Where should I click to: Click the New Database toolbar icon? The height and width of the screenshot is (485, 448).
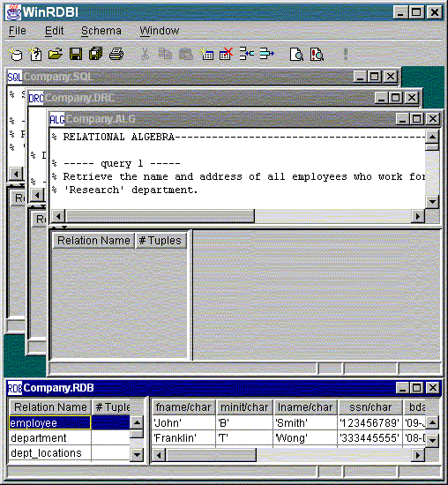click(x=16, y=55)
